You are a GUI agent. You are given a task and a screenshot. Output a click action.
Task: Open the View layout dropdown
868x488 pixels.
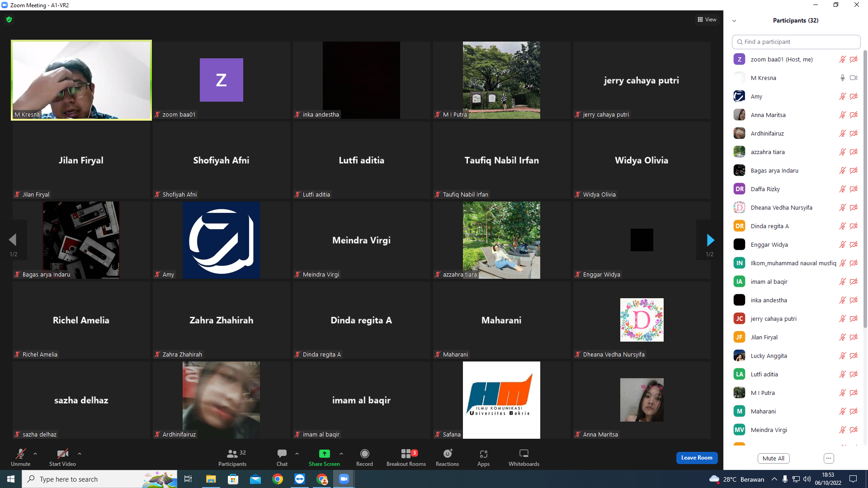(x=707, y=19)
